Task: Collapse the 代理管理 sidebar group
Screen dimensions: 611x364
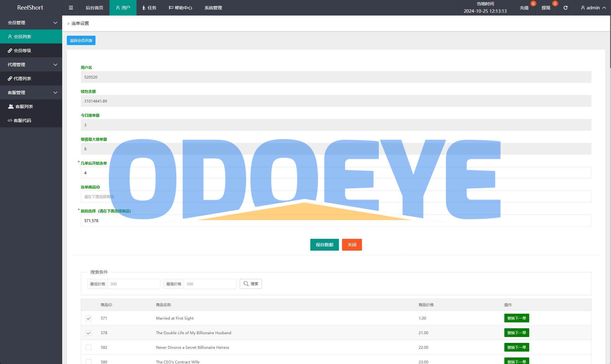Action: coord(31,65)
